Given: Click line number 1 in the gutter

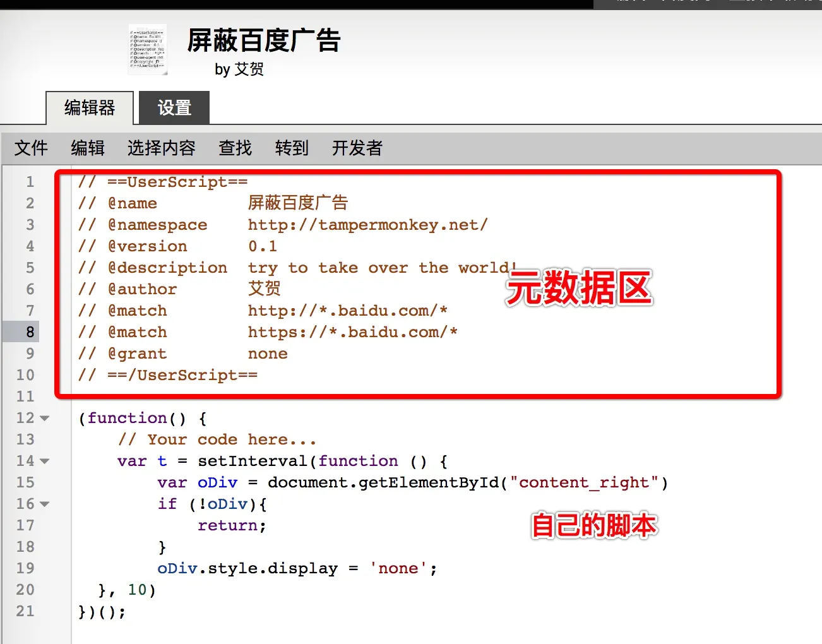Looking at the screenshot, I should 30,182.
